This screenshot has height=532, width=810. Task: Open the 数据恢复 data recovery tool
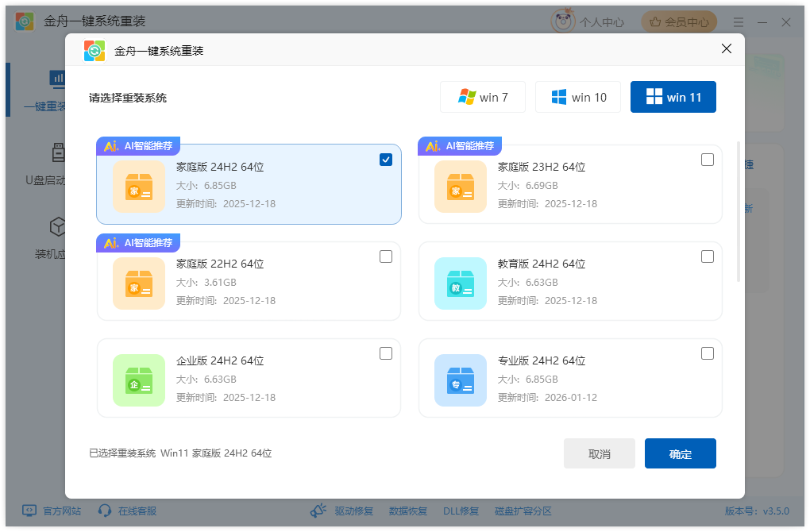click(408, 511)
